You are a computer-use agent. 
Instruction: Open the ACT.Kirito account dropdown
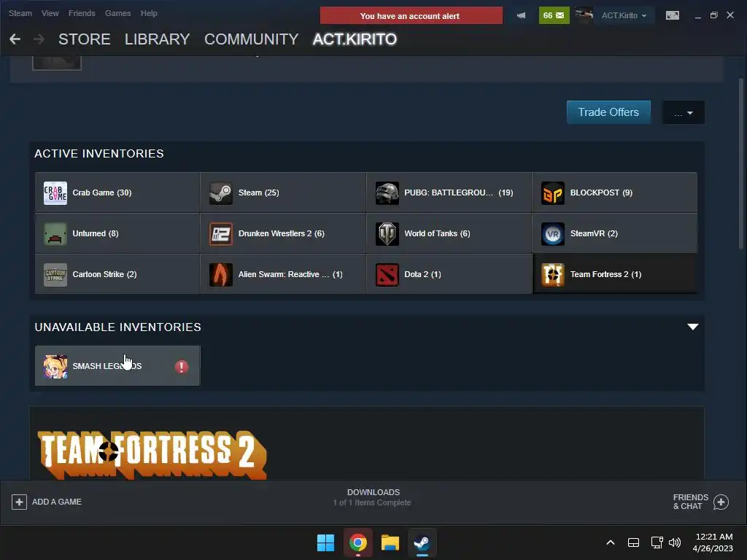coord(624,15)
